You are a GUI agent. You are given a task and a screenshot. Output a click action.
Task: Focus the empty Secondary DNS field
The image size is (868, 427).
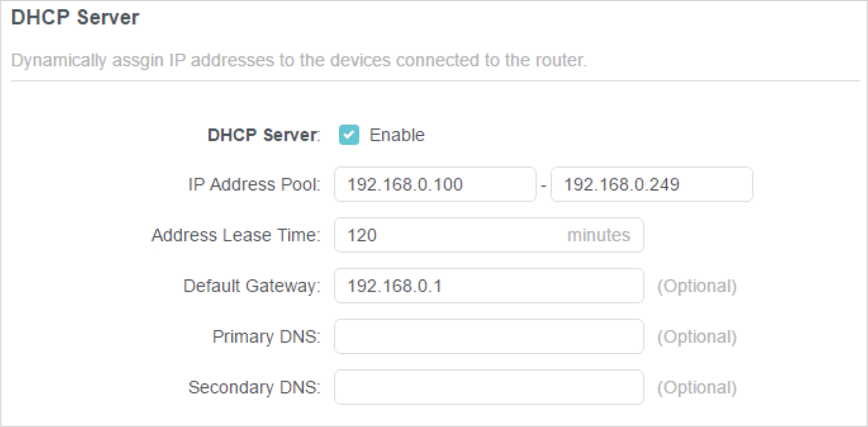[x=488, y=387]
